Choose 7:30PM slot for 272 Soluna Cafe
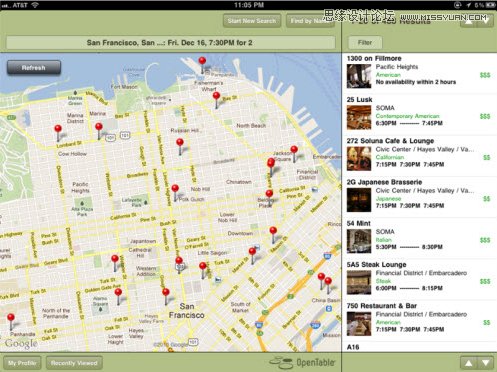This screenshot has height=372, width=497. coord(410,164)
